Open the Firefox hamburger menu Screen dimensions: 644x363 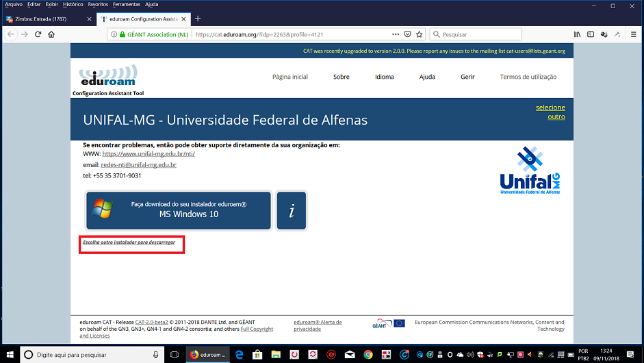(x=633, y=34)
